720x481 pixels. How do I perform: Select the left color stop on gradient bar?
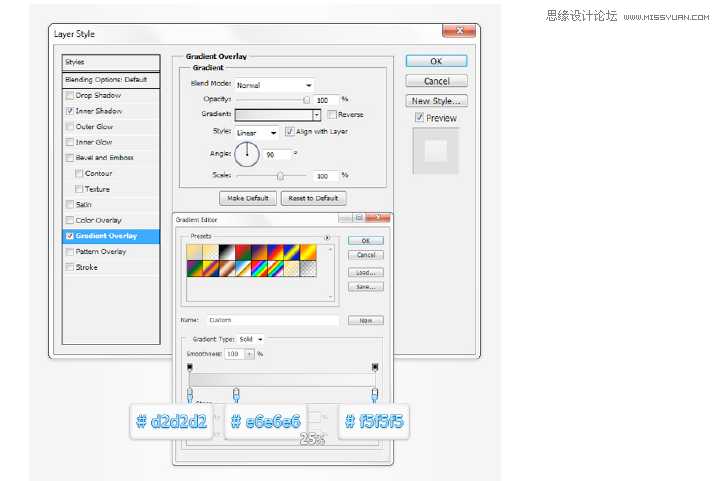190,393
